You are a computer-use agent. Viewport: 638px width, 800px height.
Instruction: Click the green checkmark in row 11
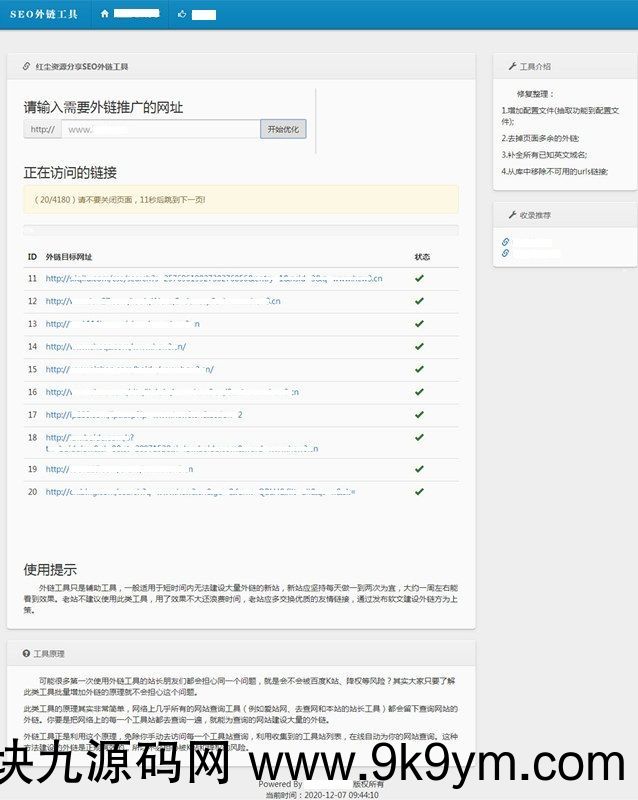[419, 279]
